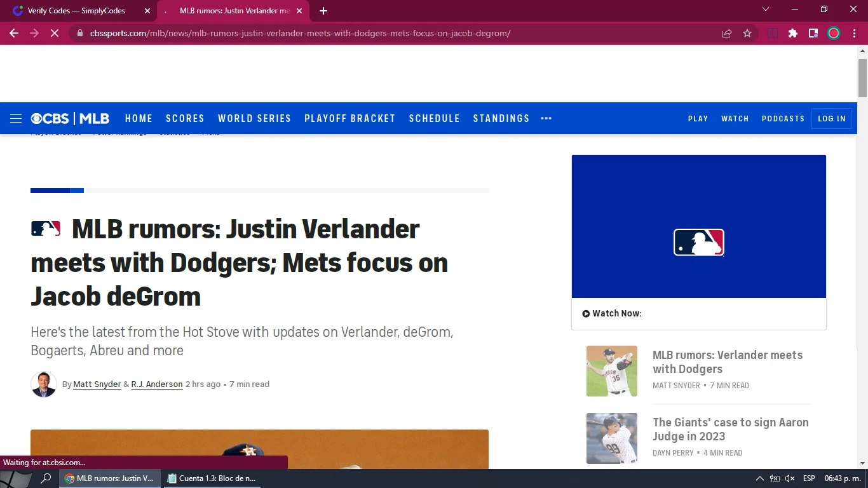Click the LOG IN button
This screenshot has height=488, width=868.
(x=832, y=119)
